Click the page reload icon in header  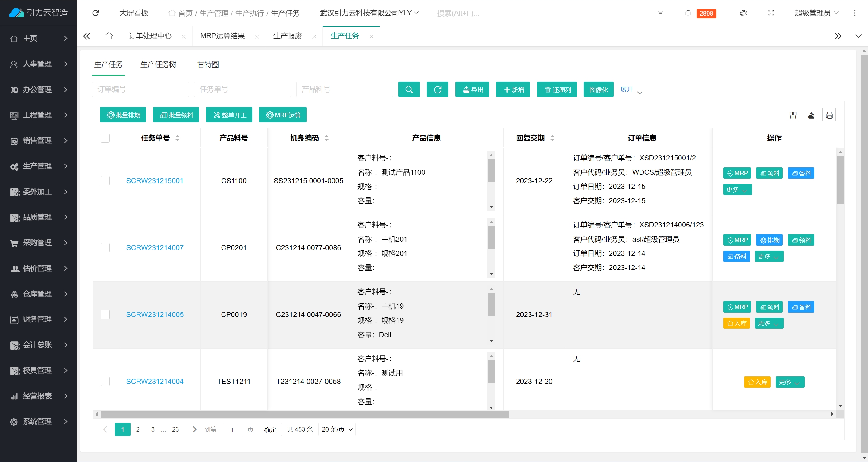click(96, 13)
